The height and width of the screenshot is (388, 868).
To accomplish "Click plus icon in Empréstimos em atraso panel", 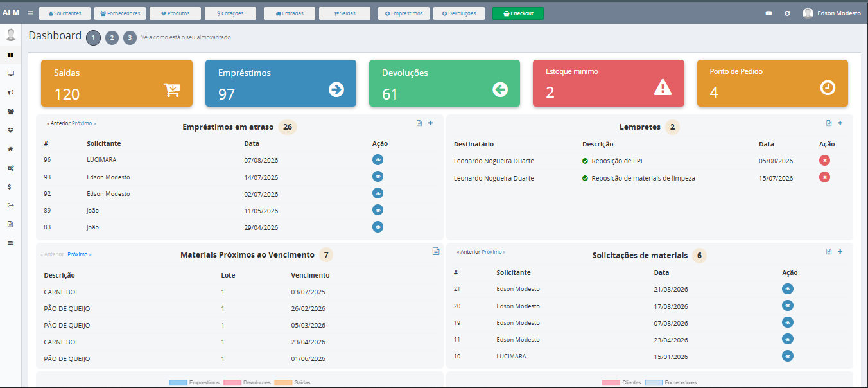I will (430, 123).
